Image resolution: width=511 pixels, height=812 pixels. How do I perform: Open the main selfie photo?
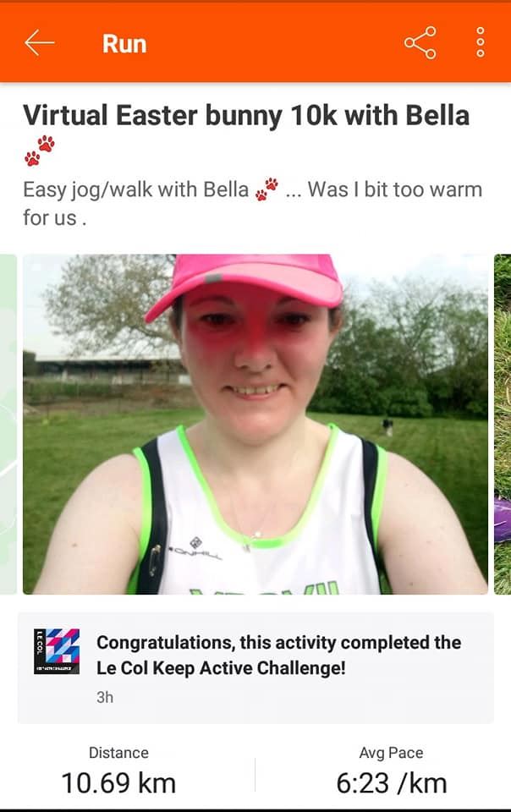click(255, 424)
